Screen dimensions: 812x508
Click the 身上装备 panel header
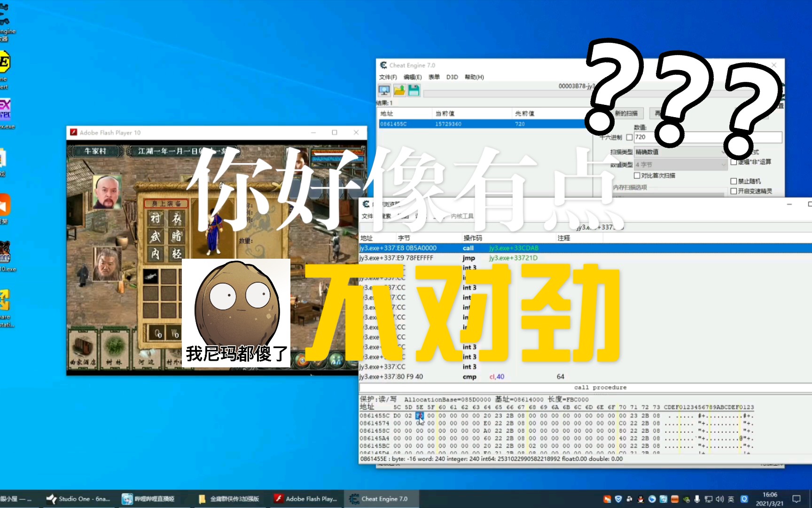click(166, 203)
